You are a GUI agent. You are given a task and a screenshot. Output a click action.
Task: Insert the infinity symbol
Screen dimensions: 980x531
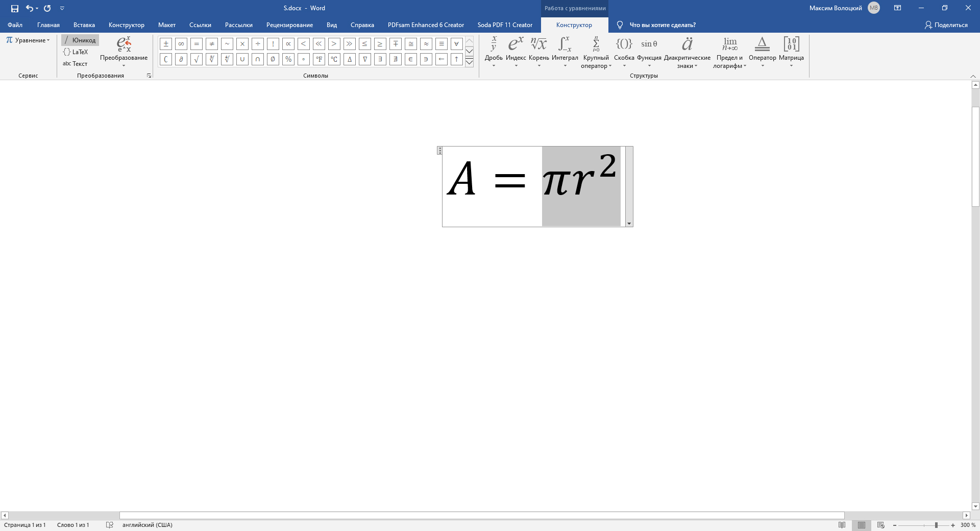point(181,44)
